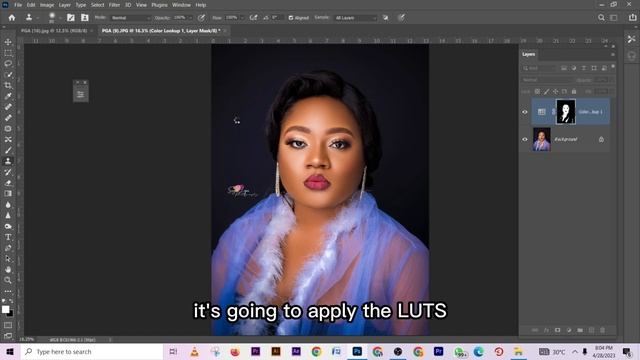
Task: Select the Color Lookup layer mask thumbnail
Action: click(x=566, y=111)
